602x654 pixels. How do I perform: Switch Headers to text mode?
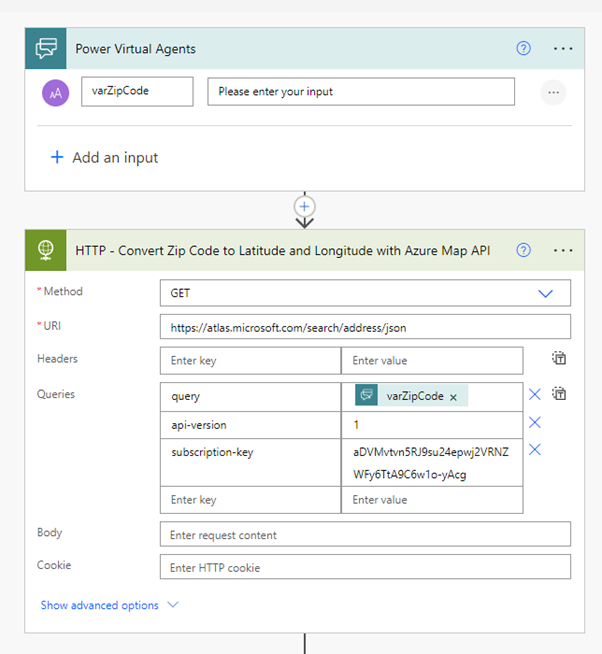[x=559, y=358]
